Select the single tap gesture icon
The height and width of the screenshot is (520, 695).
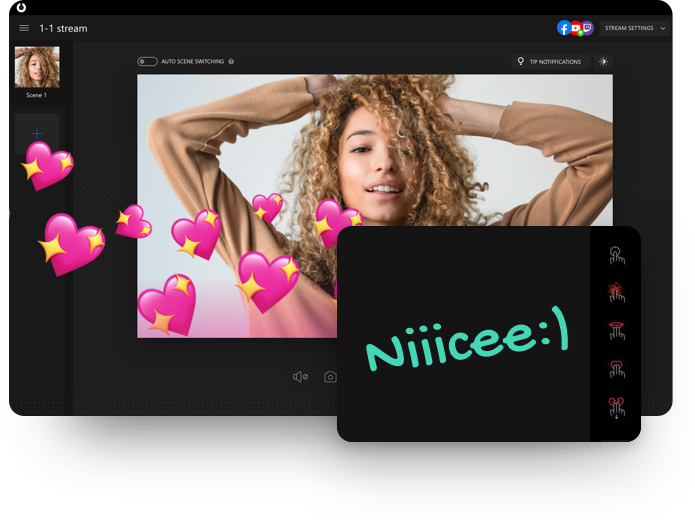616,256
